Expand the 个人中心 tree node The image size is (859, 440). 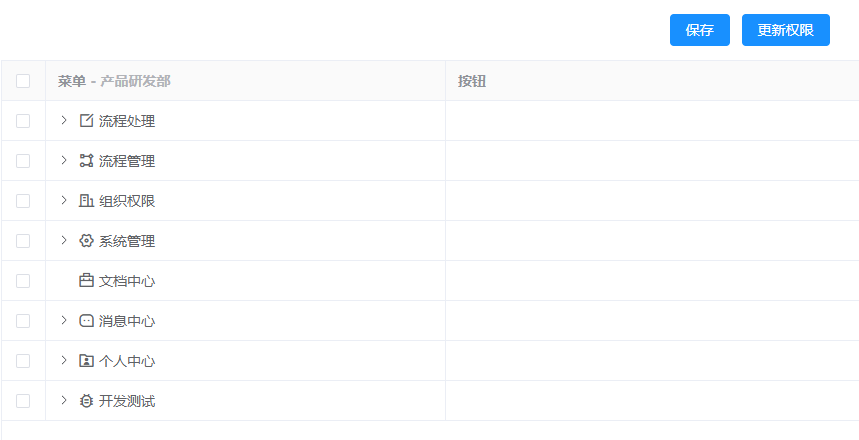64,360
